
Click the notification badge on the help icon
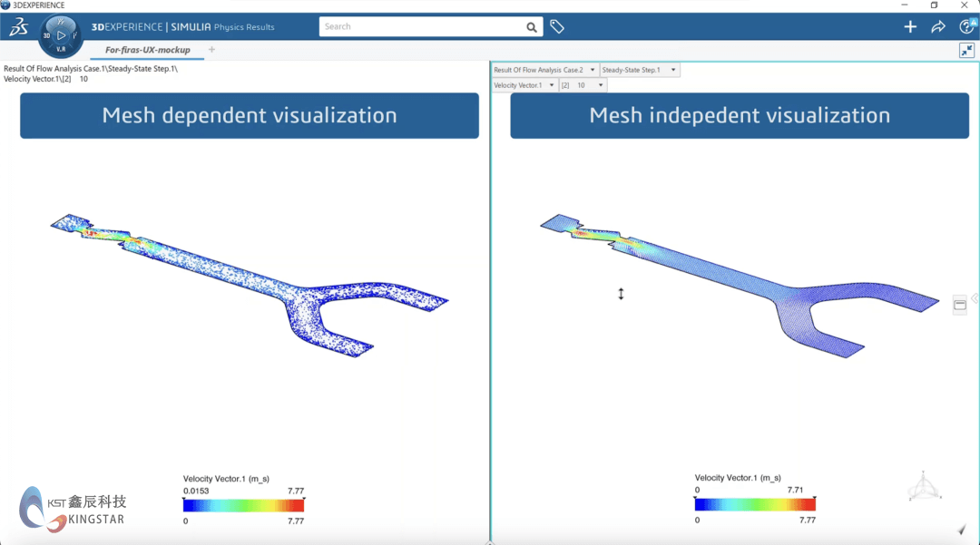[x=975, y=21]
